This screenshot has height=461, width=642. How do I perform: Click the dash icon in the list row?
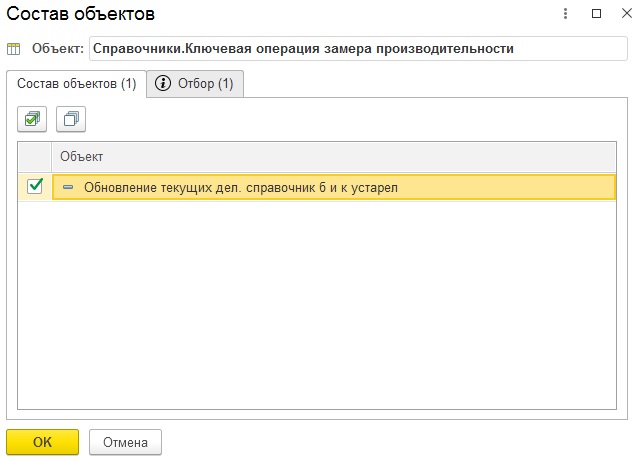(68, 187)
